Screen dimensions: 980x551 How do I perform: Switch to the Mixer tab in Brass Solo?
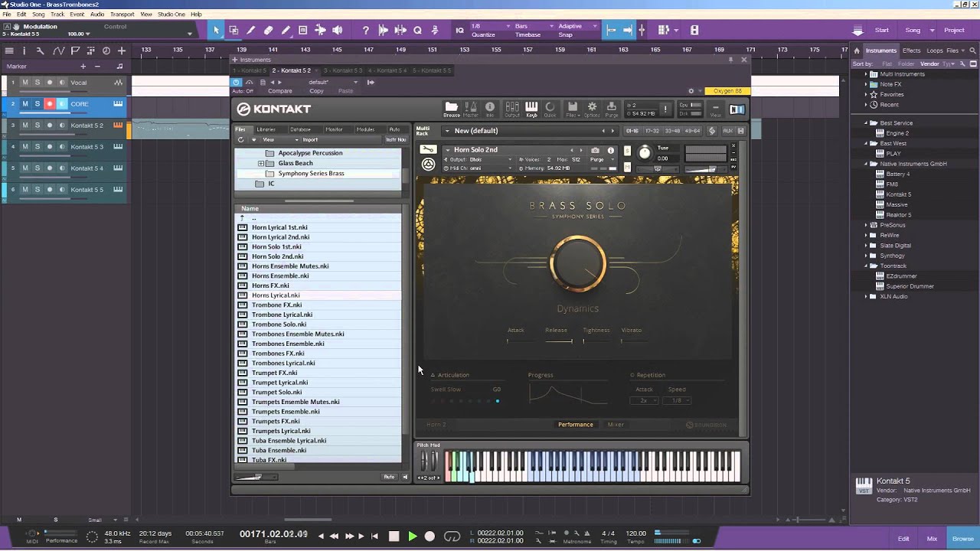[x=616, y=425]
